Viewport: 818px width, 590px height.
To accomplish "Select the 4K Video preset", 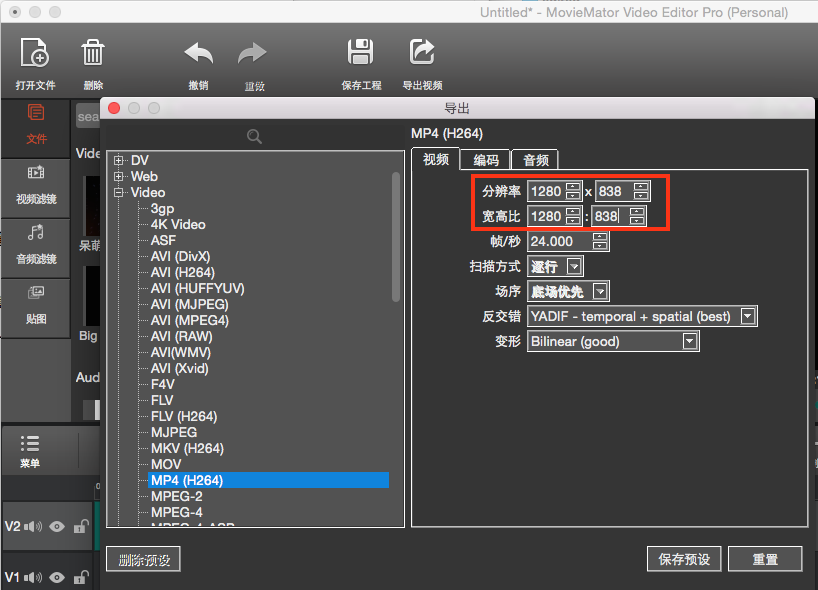I will point(178,224).
